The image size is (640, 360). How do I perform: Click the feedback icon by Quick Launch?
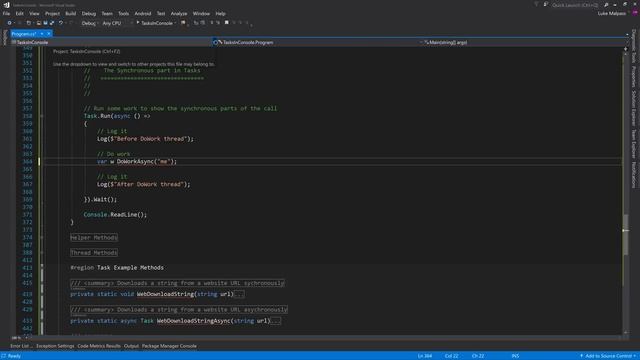point(546,4)
